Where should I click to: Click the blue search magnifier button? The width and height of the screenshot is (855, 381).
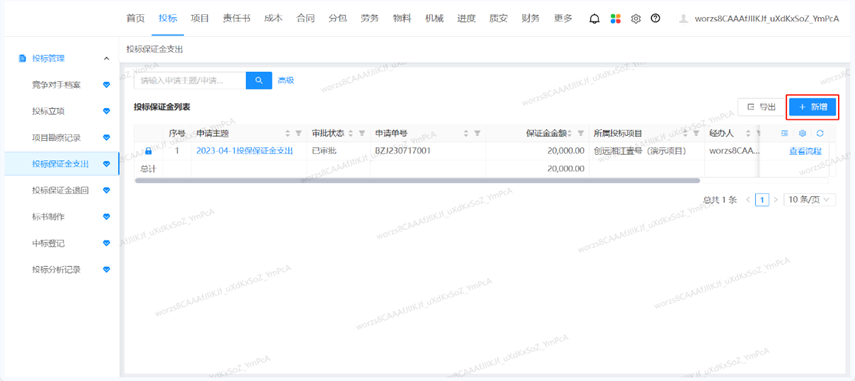259,80
